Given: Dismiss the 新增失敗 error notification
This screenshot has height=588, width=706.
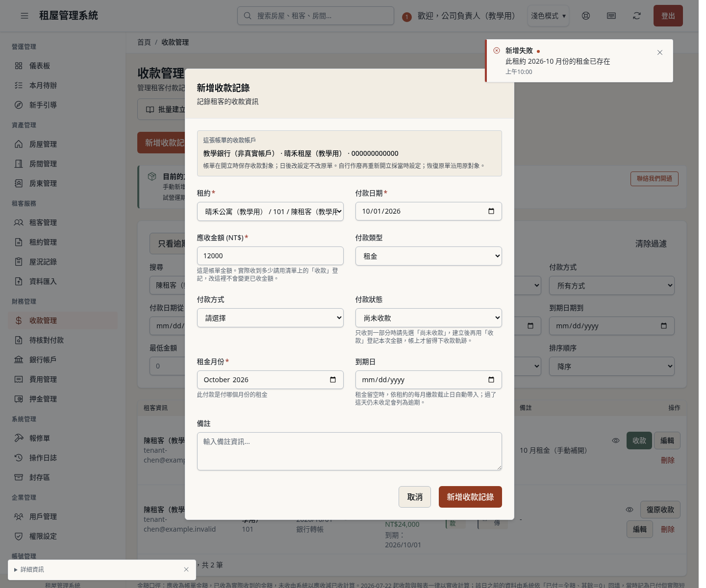Looking at the screenshot, I should click(x=660, y=52).
